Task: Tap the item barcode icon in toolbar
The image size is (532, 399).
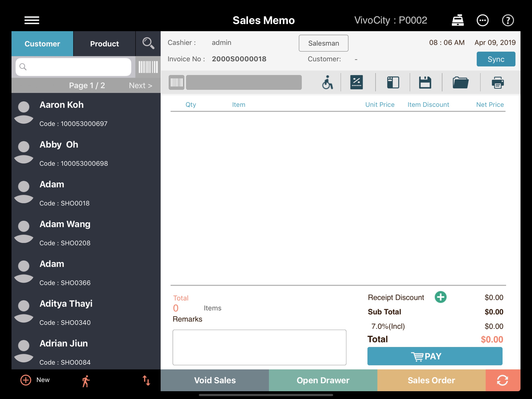Action: click(x=177, y=82)
